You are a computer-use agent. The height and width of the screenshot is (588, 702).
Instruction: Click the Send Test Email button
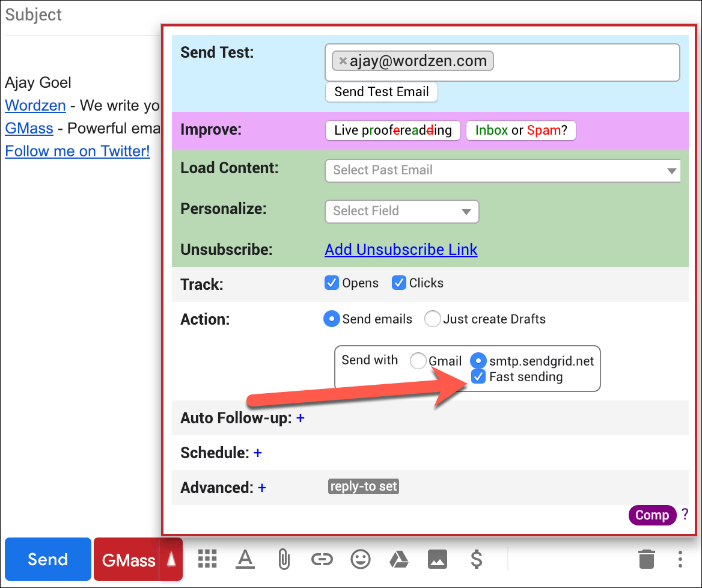tap(382, 92)
